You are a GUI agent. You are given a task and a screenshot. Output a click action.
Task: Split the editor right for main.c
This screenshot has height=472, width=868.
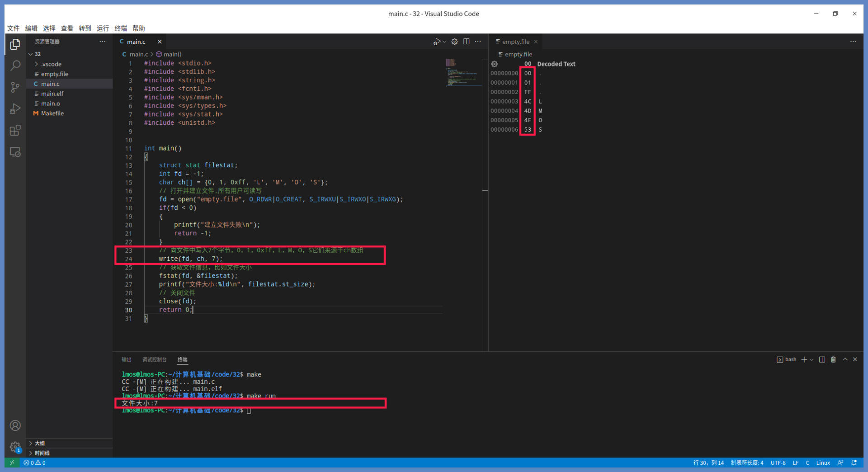click(x=466, y=42)
